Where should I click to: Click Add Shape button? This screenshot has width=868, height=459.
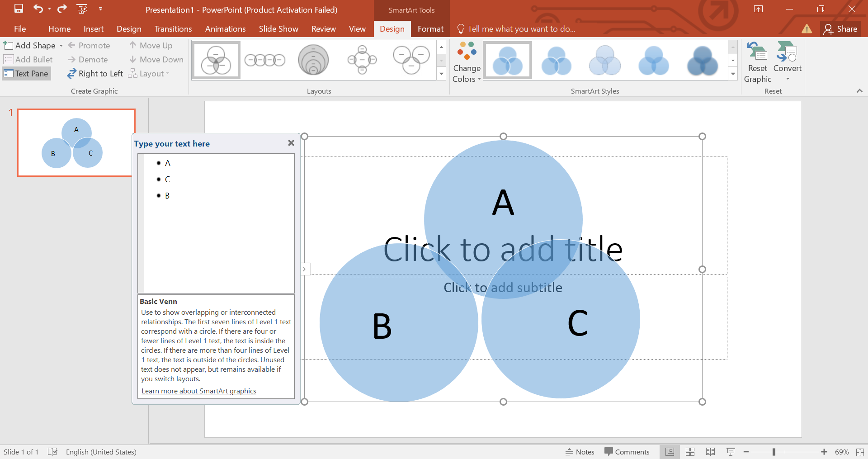click(29, 46)
